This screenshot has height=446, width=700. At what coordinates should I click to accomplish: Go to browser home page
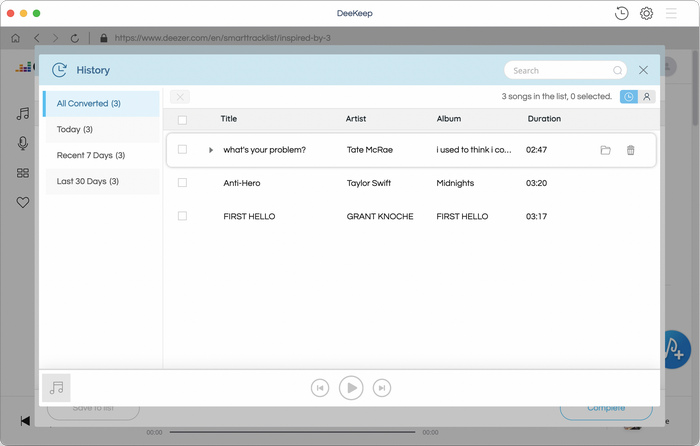[x=16, y=38]
